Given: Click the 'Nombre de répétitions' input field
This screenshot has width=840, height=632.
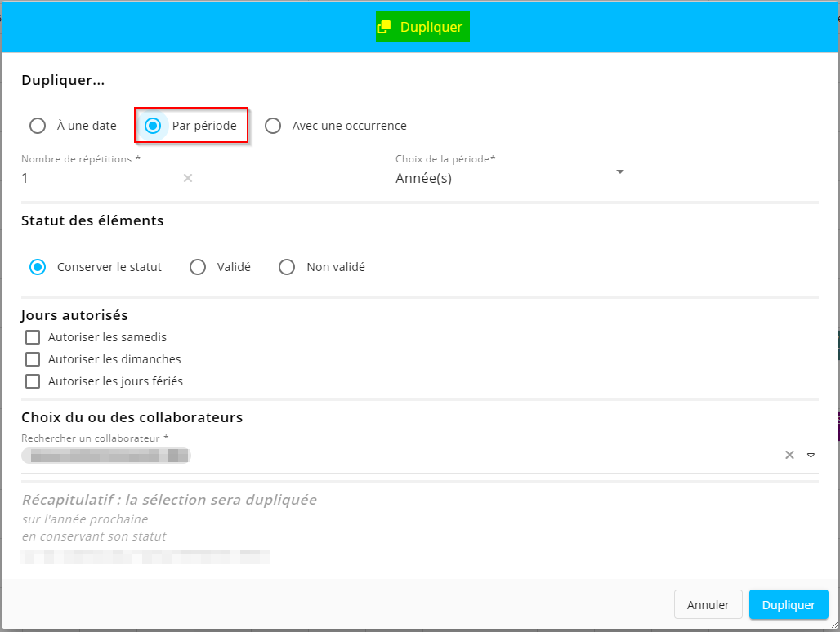Looking at the screenshot, I should tap(98, 178).
